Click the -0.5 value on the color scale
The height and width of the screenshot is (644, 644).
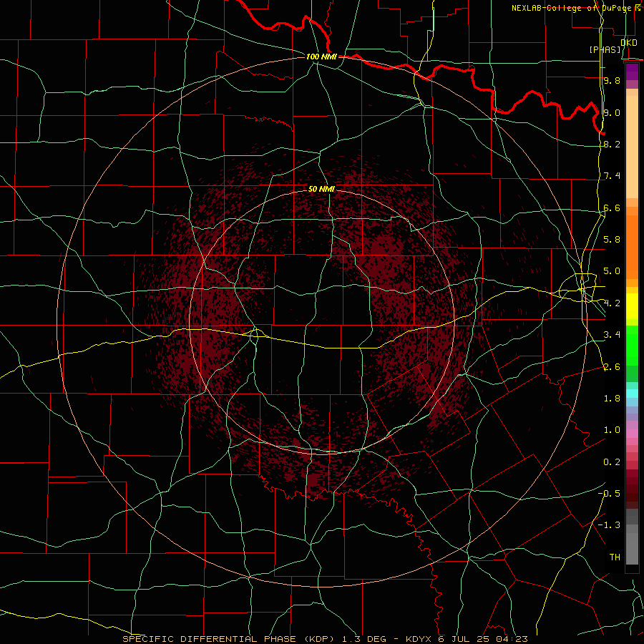609,494
